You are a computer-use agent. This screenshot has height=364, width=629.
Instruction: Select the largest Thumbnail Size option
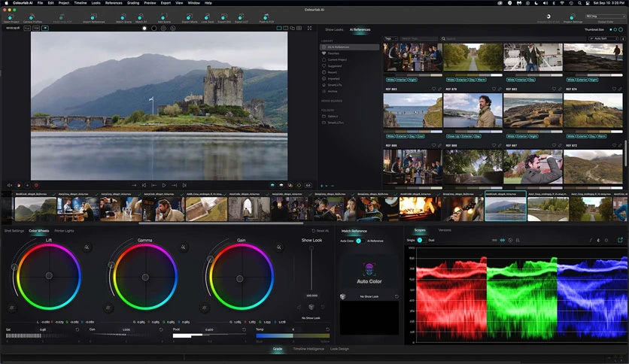tap(621, 29)
